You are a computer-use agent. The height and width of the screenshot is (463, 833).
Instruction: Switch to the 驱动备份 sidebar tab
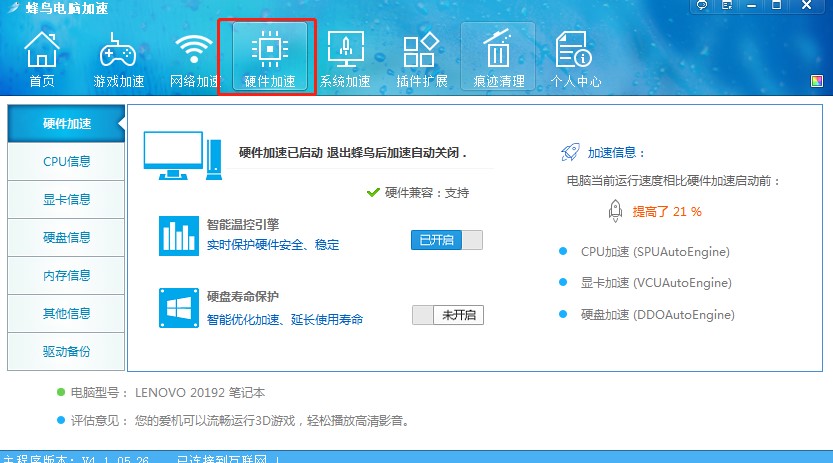coord(66,351)
